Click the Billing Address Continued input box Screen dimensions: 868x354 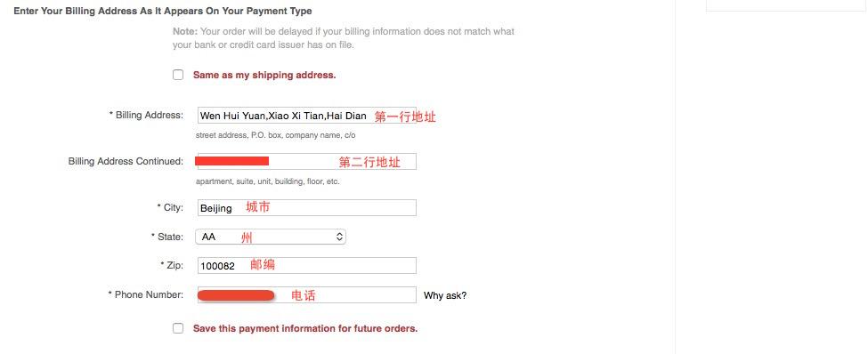(x=306, y=162)
